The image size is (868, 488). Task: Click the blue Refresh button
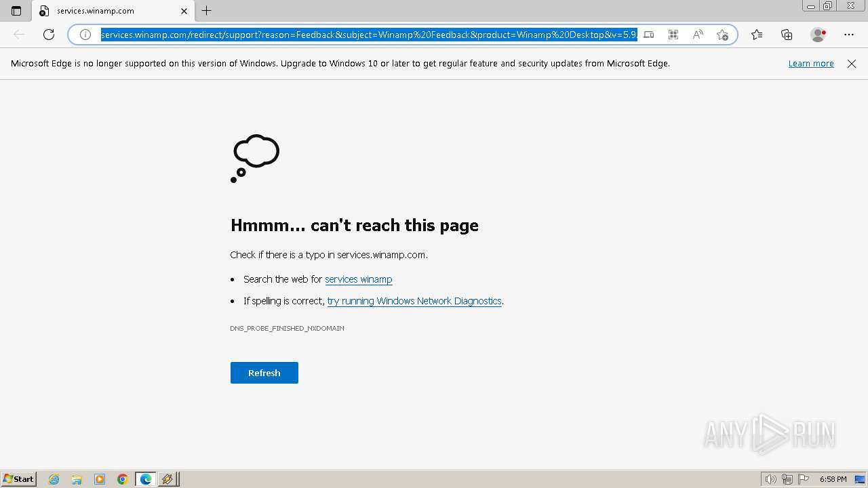click(264, 373)
